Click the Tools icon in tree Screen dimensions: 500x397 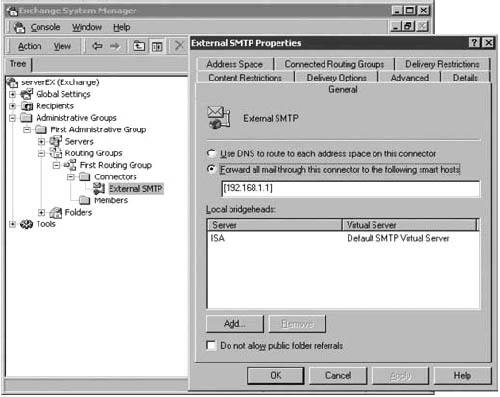click(27, 224)
